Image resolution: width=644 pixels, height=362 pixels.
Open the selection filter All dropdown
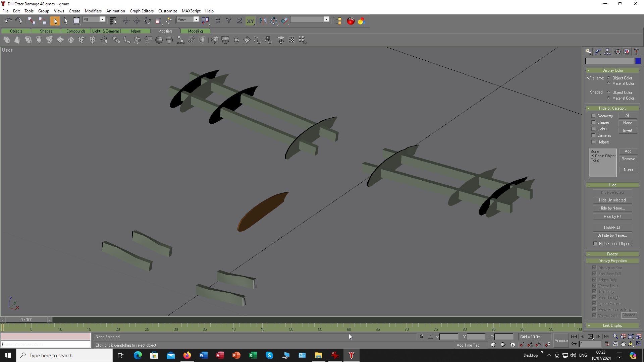[x=102, y=19]
